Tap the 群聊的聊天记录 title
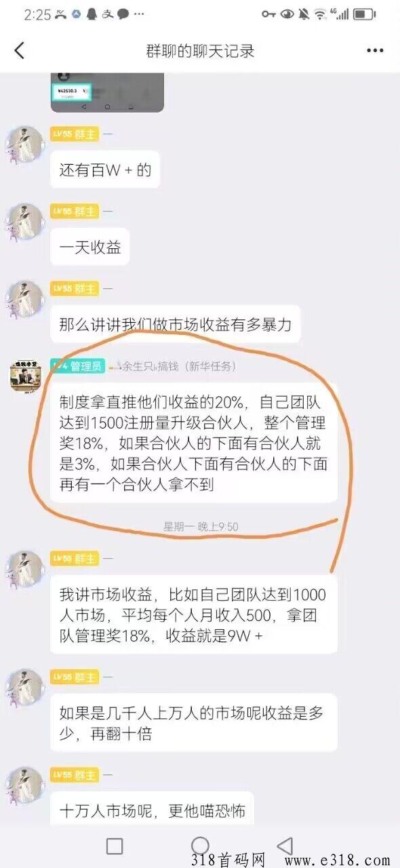The image size is (400, 868). pos(200,51)
